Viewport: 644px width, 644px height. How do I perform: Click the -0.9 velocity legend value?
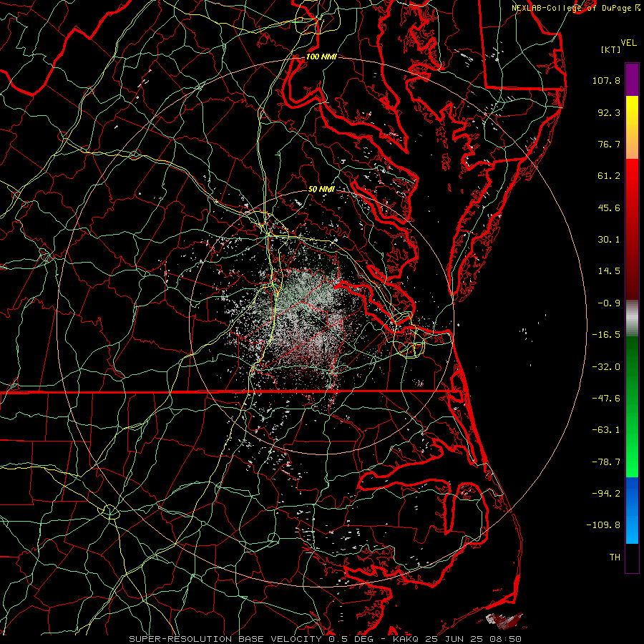point(609,303)
